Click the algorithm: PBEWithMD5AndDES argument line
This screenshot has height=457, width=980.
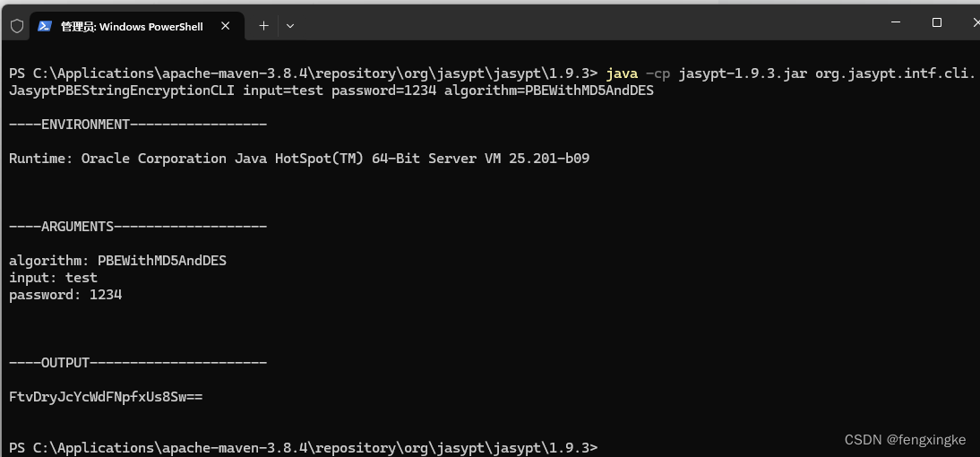tap(117, 261)
